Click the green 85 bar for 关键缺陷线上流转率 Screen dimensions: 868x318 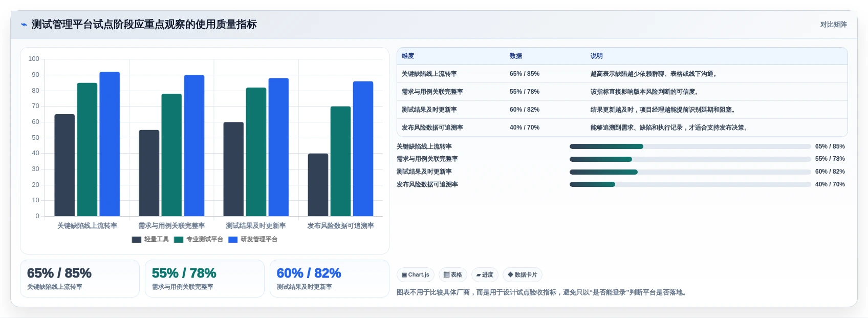[x=87, y=150]
